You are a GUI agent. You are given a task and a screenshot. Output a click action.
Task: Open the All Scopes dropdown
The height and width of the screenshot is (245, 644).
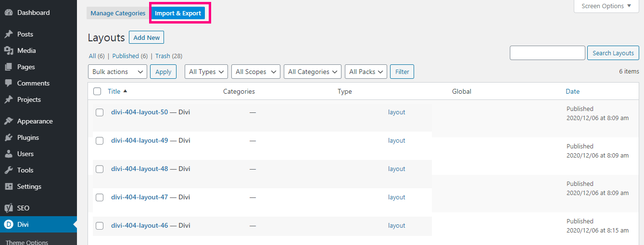tap(256, 72)
